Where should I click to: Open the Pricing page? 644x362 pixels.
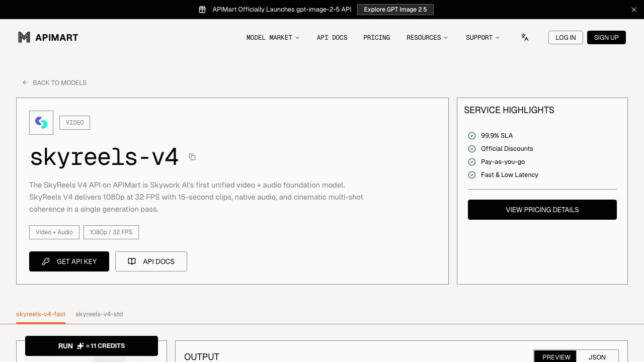(x=377, y=37)
